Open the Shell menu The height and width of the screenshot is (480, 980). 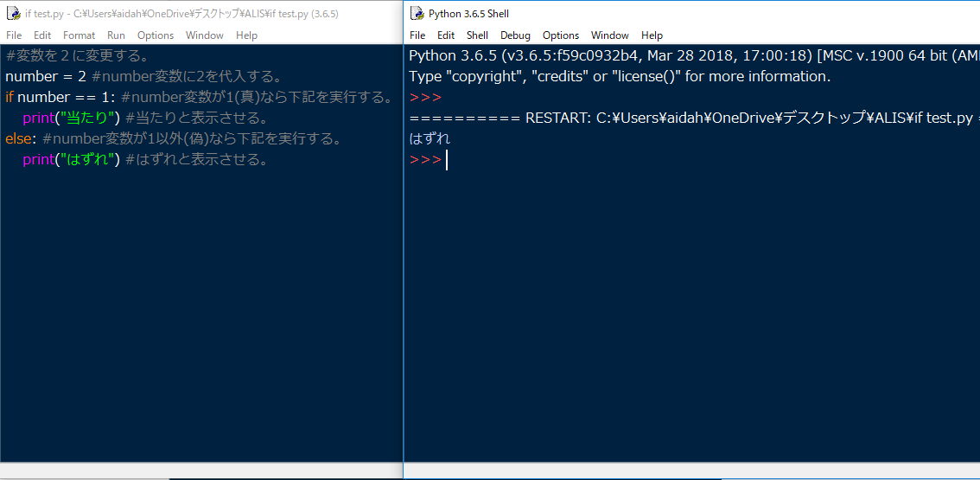click(x=477, y=35)
